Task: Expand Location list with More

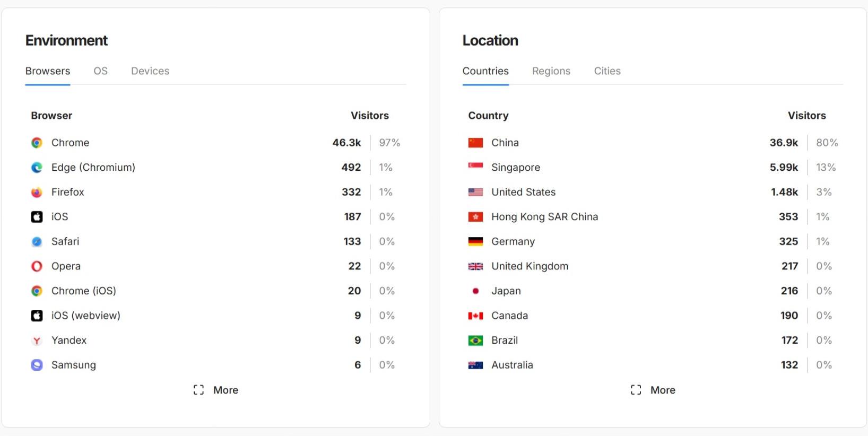Action: (x=653, y=390)
